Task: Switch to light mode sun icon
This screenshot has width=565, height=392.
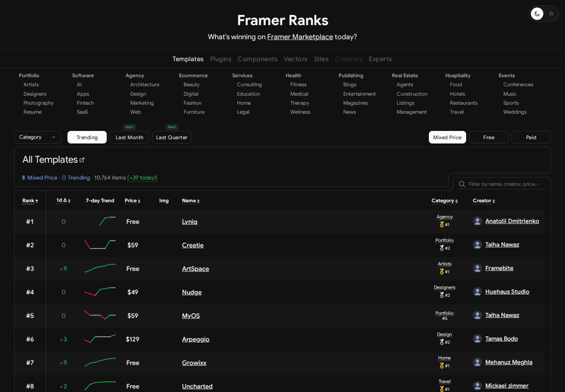Action: tap(551, 14)
